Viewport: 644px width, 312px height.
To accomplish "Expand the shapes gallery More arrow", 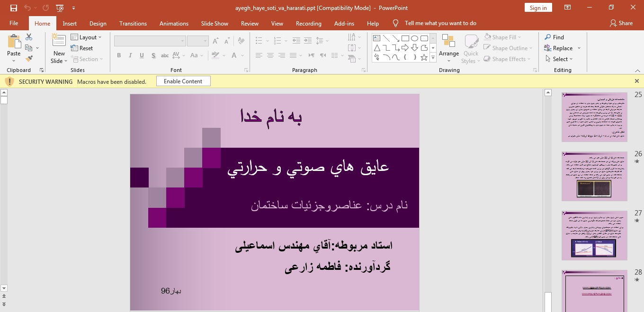I will click(x=433, y=58).
